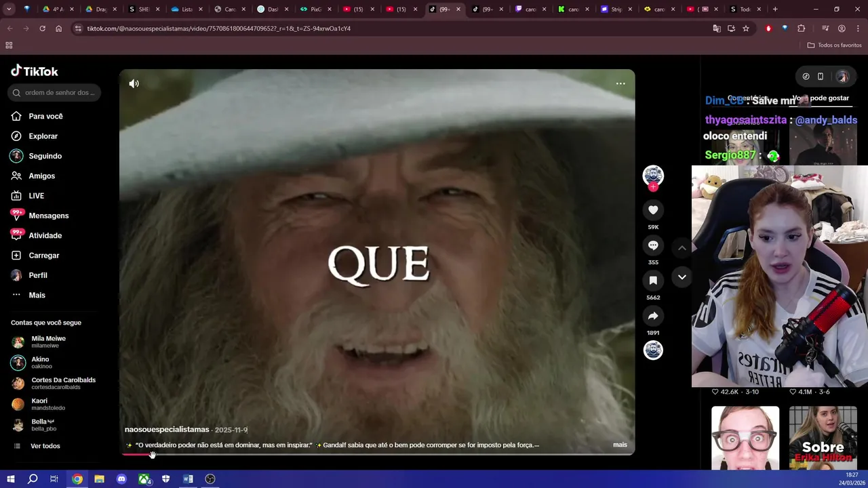Open the spinning sound disc avatar
The image size is (868, 488).
tap(653, 350)
